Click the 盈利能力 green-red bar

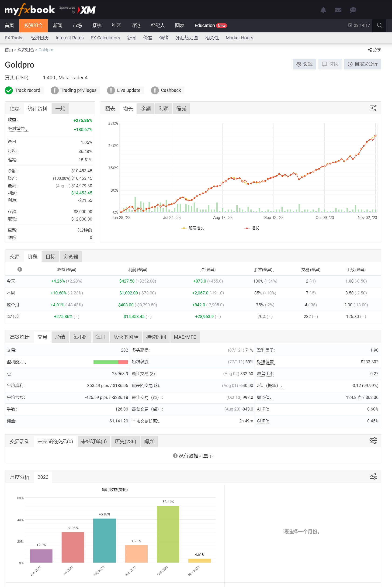pyautogui.click(x=111, y=362)
